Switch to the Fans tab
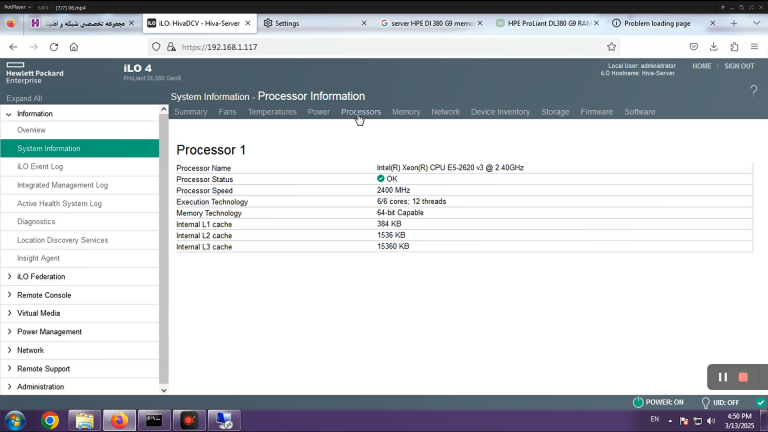The image size is (768, 432). click(x=227, y=112)
